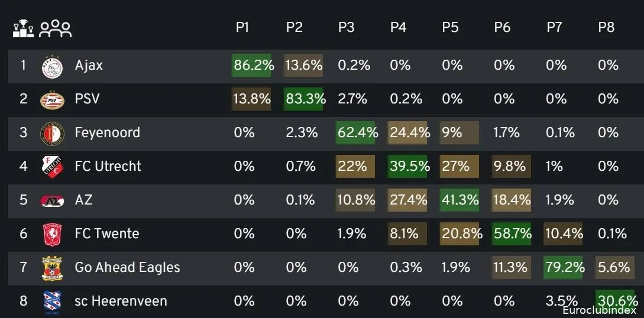Click PSV's green 83.3% P2 cell
Image resolution: width=644 pixels, height=318 pixels.
304,99
